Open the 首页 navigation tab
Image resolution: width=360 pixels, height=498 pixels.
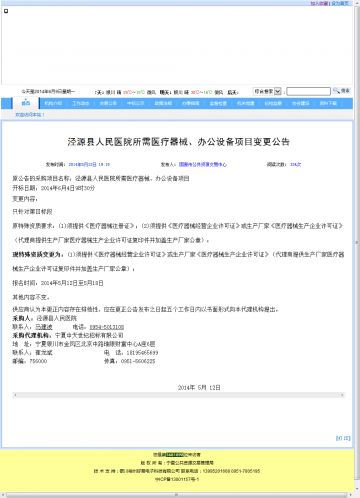pyautogui.click(x=26, y=103)
